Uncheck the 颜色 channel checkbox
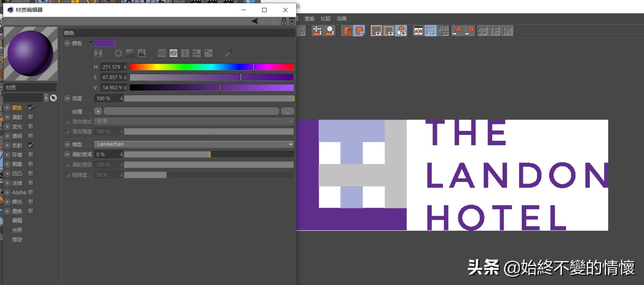Viewport: 644px width, 285px height. (31, 107)
